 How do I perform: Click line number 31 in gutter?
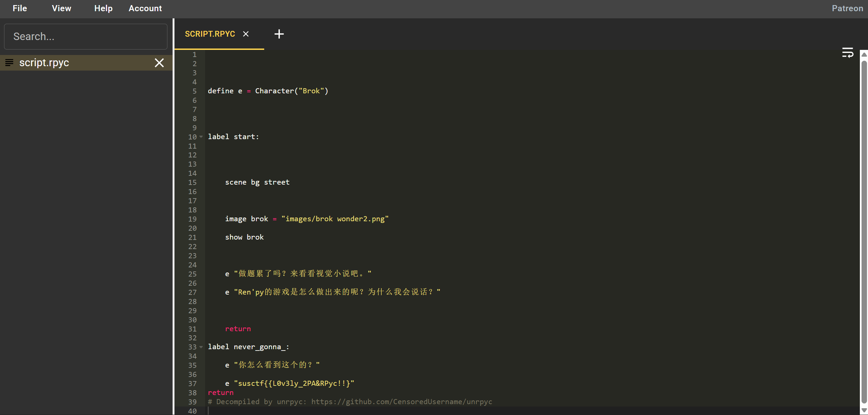(x=193, y=329)
